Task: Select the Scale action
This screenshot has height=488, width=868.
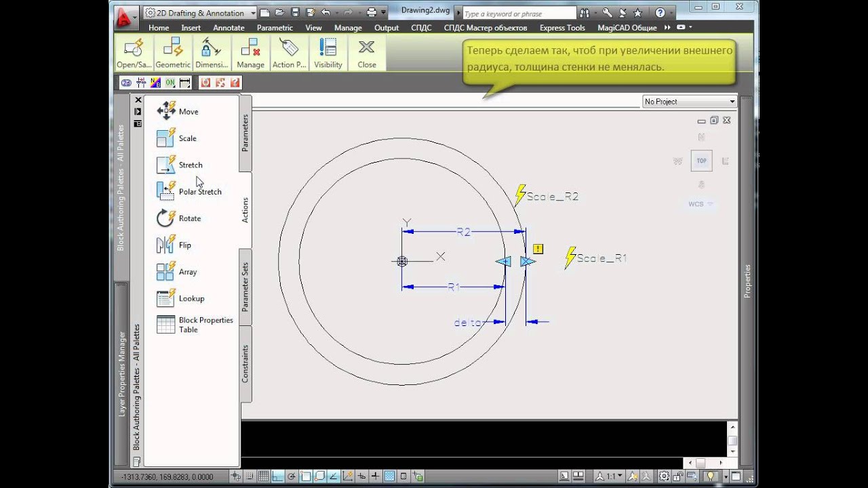Action: [177, 138]
